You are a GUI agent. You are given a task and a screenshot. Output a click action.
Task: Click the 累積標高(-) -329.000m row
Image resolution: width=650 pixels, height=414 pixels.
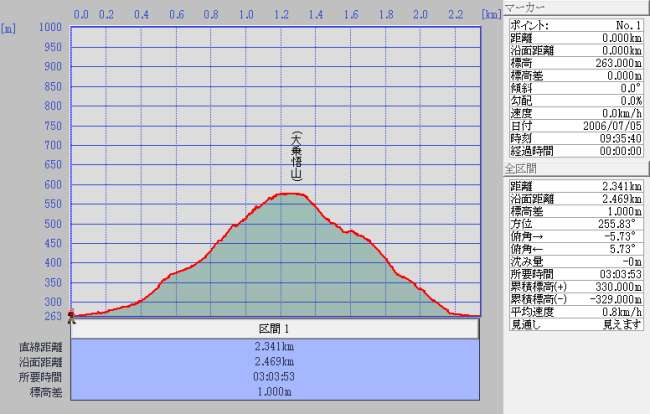pos(575,299)
